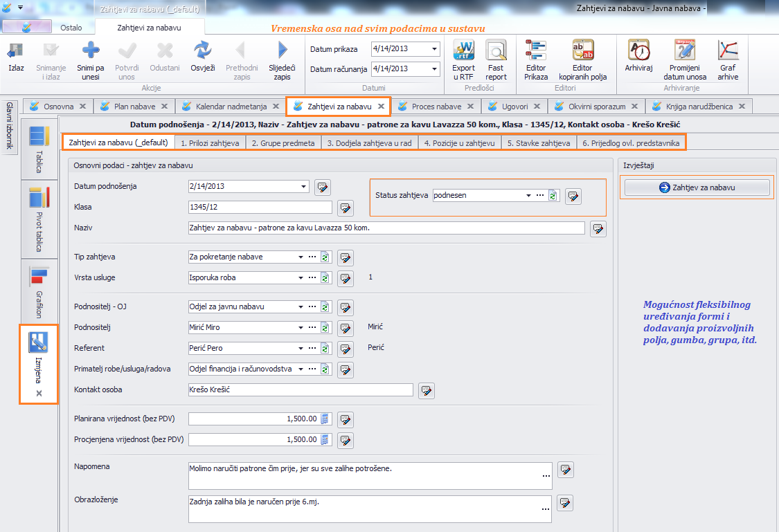
Task: Open Promijeni datum unosa
Action: pos(685,50)
